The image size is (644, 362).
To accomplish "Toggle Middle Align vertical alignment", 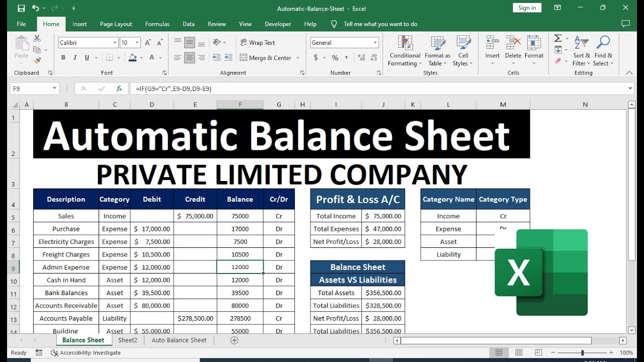I will pyautogui.click(x=190, y=43).
